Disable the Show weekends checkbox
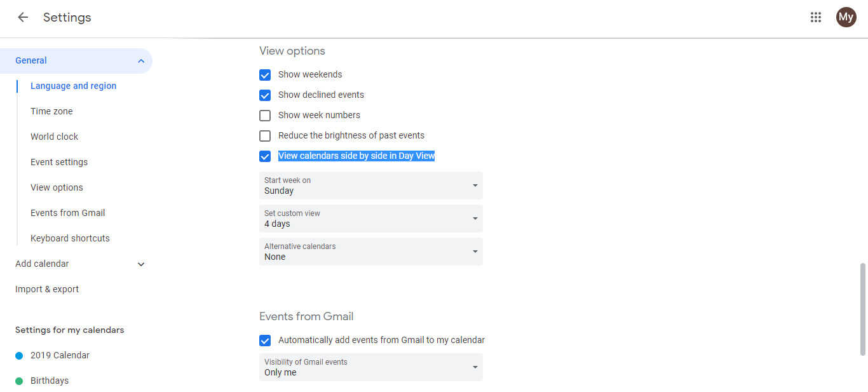This screenshot has width=868, height=392. [265, 75]
